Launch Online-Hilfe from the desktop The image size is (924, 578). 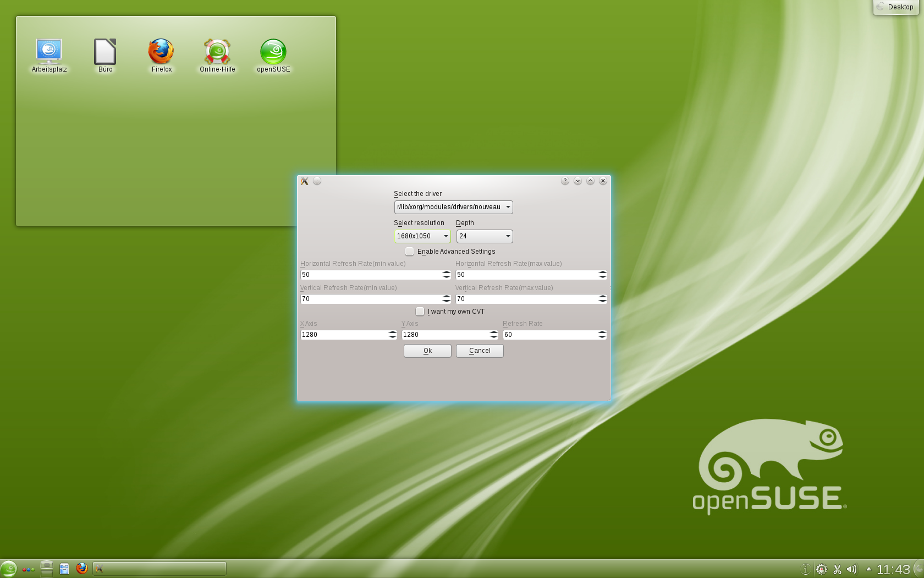217,52
